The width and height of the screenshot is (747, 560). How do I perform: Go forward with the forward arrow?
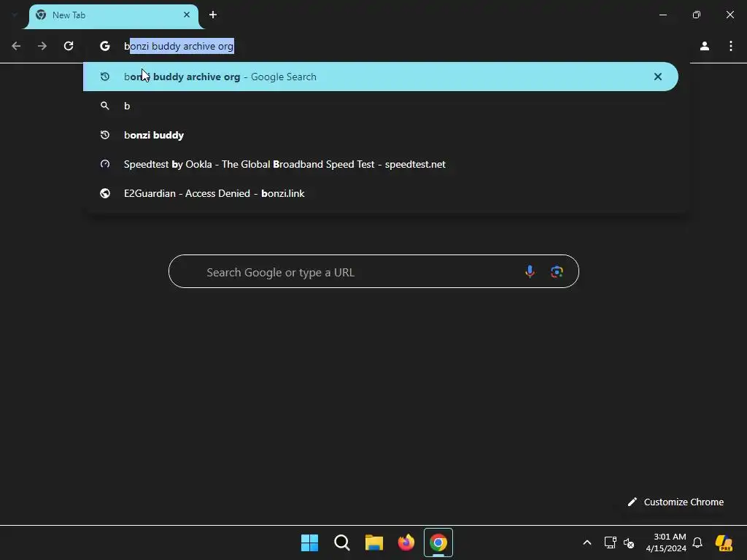42,46
